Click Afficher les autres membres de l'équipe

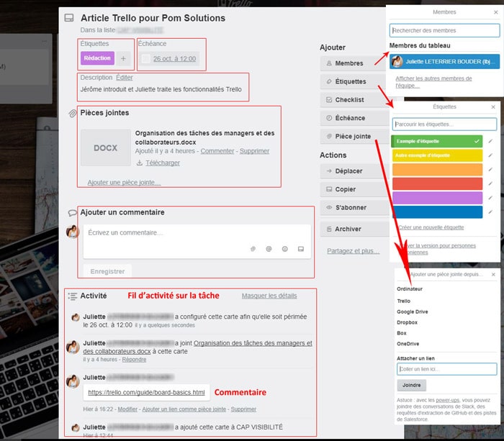(433, 82)
